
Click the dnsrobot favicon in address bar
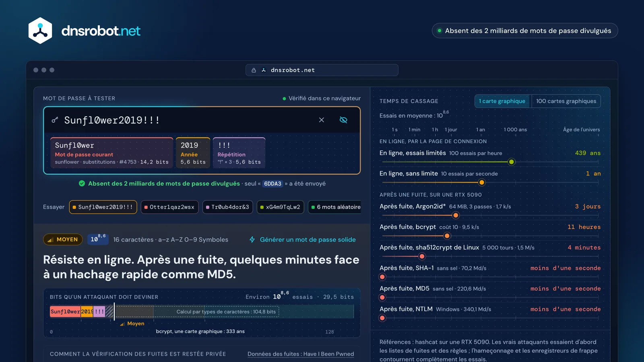tap(264, 70)
